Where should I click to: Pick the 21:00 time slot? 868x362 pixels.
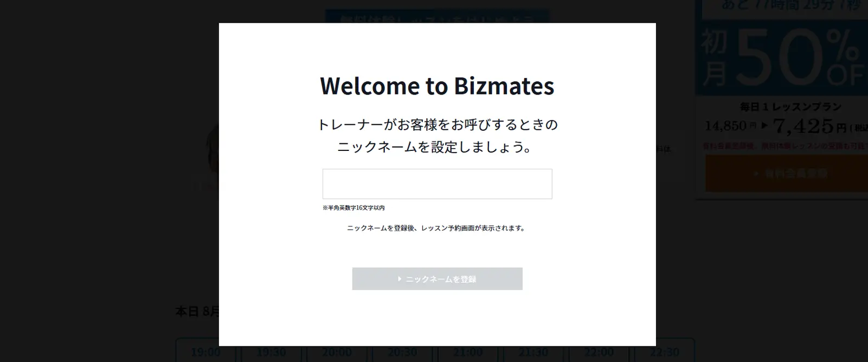point(468,352)
